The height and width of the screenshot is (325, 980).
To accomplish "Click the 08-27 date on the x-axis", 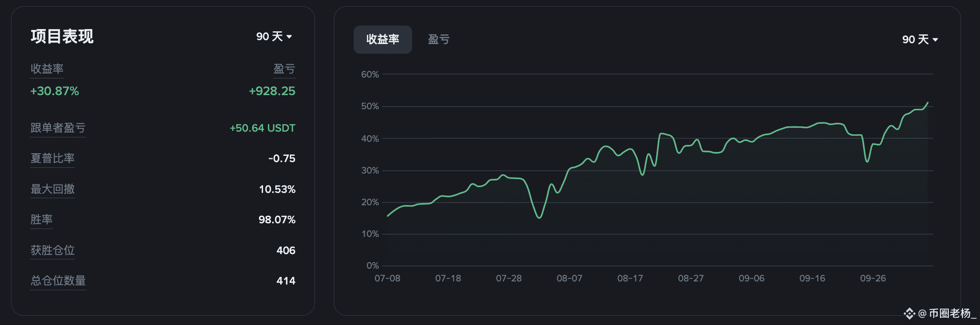I will point(691,278).
